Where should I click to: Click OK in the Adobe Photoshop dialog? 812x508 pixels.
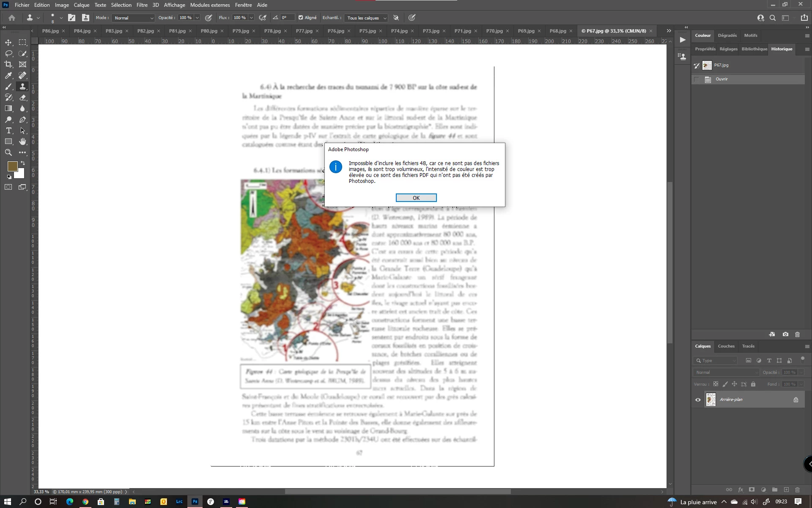point(416,198)
